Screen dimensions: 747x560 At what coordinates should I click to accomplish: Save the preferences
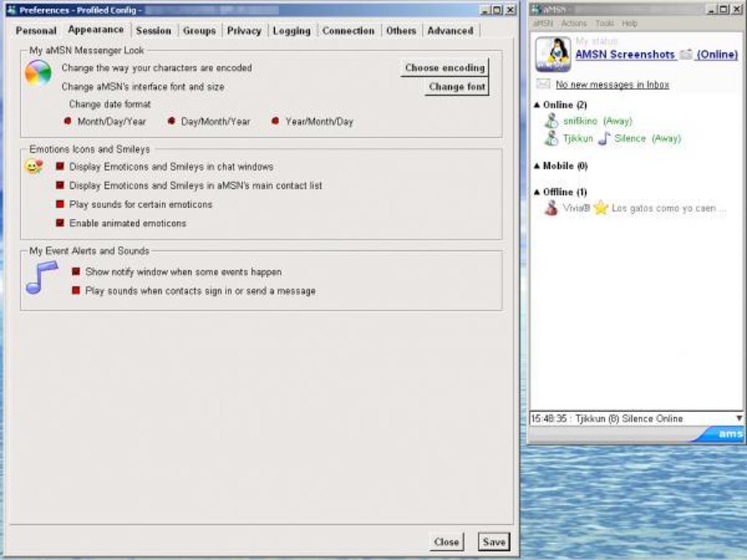click(x=494, y=542)
